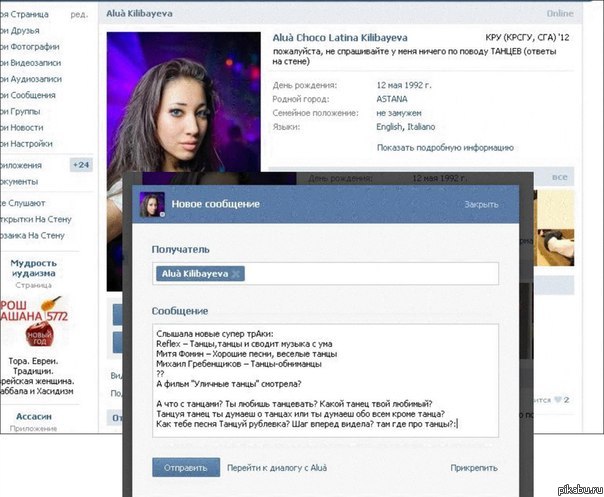
Task: Open Мои Новости in the left menu
Action: coord(22,128)
